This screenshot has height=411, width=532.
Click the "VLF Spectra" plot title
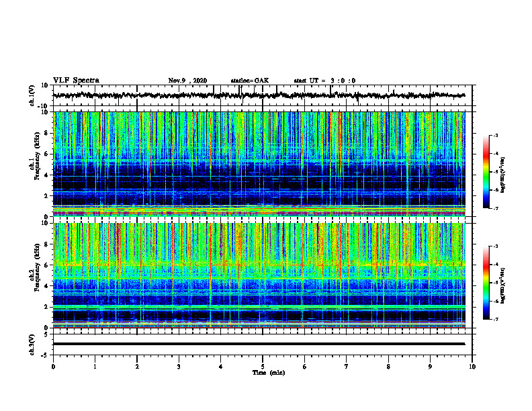click(77, 81)
